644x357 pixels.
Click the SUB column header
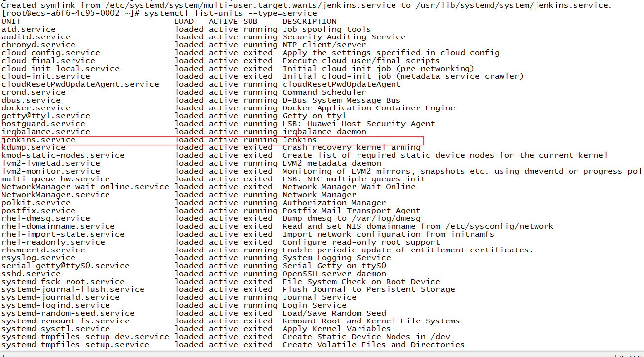250,21
